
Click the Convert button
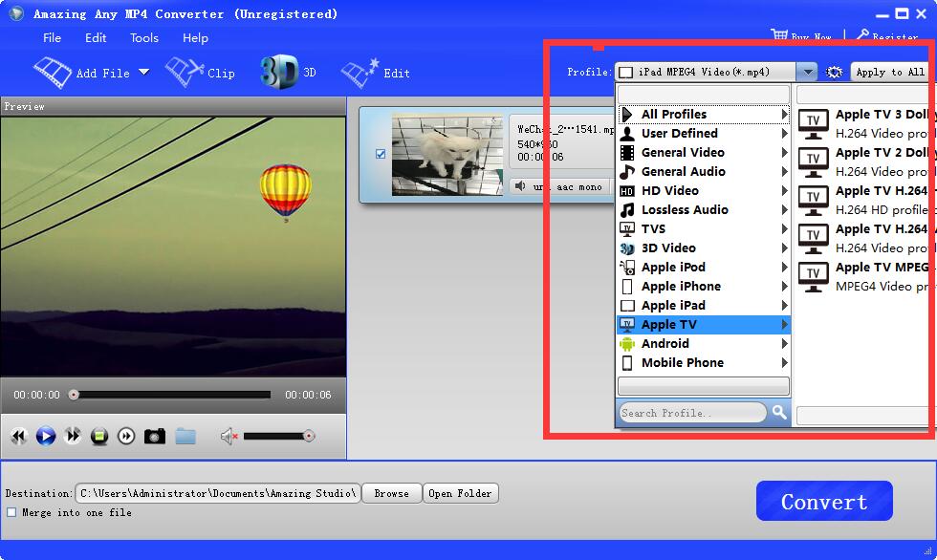pos(824,501)
